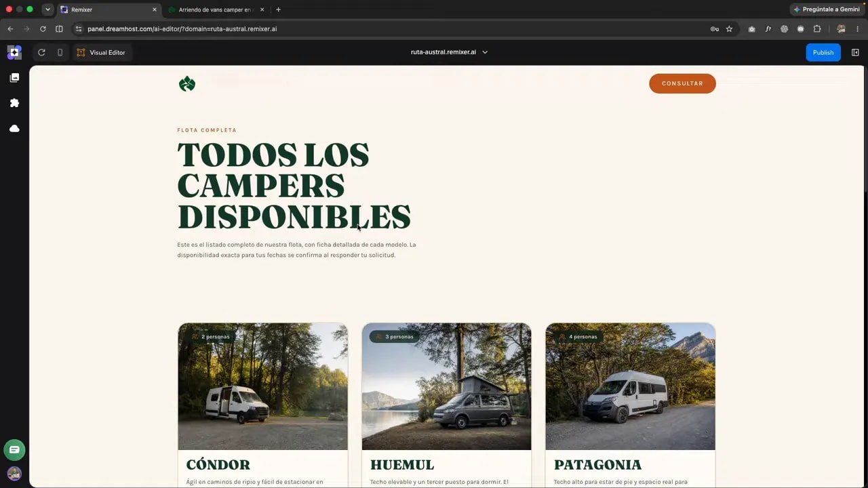The width and height of the screenshot is (868, 488).
Task: Open the saved passwords key icon
Action: (714, 29)
